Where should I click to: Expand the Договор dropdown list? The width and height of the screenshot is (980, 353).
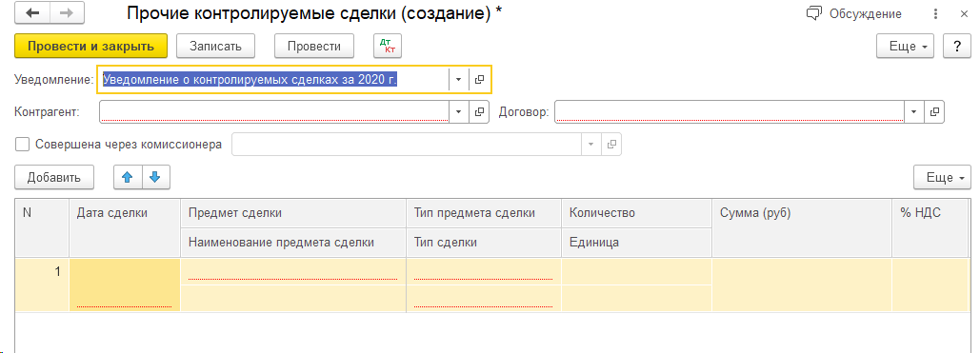point(914,112)
